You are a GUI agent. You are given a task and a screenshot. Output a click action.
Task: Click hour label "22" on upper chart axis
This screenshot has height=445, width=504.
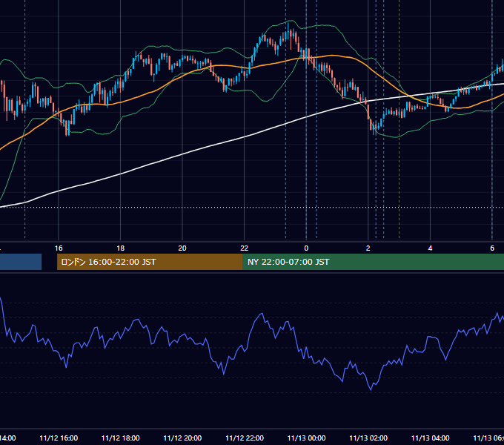pyautogui.click(x=245, y=248)
